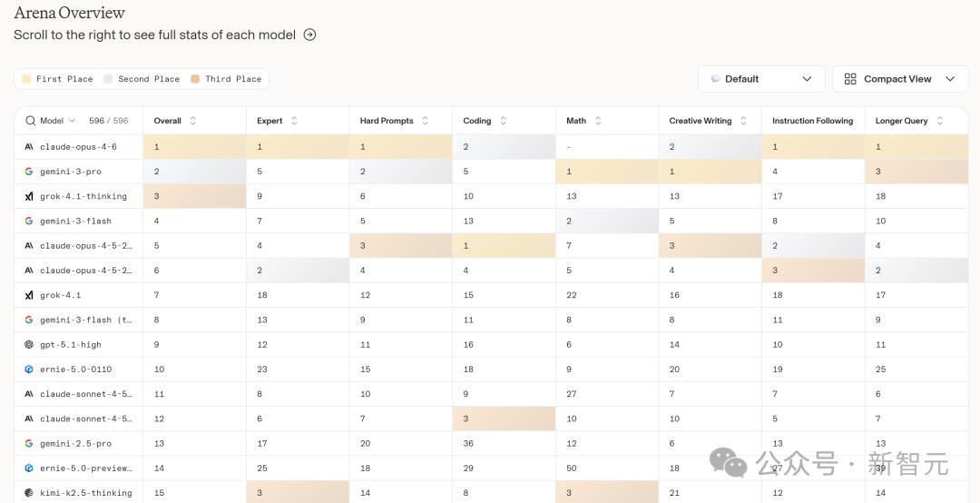980x503 pixels.
Task: Open the grok-4.1 model link
Action: point(61,295)
